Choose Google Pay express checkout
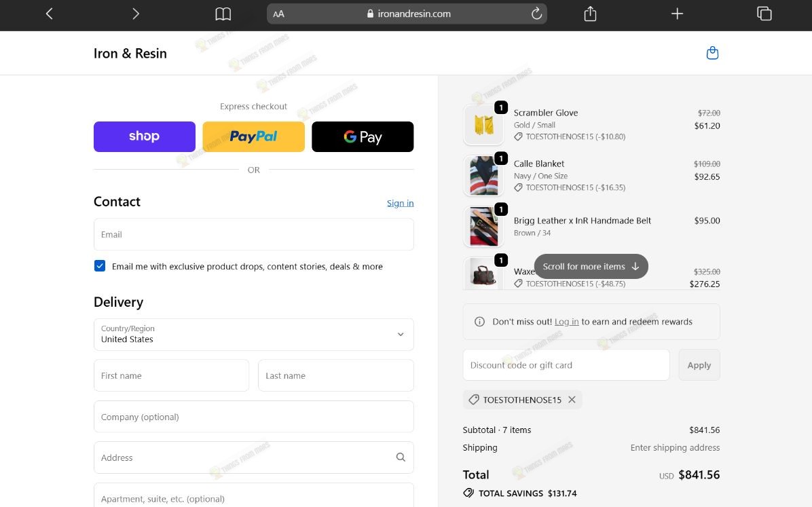812x507 pixels. pos(363,136)
